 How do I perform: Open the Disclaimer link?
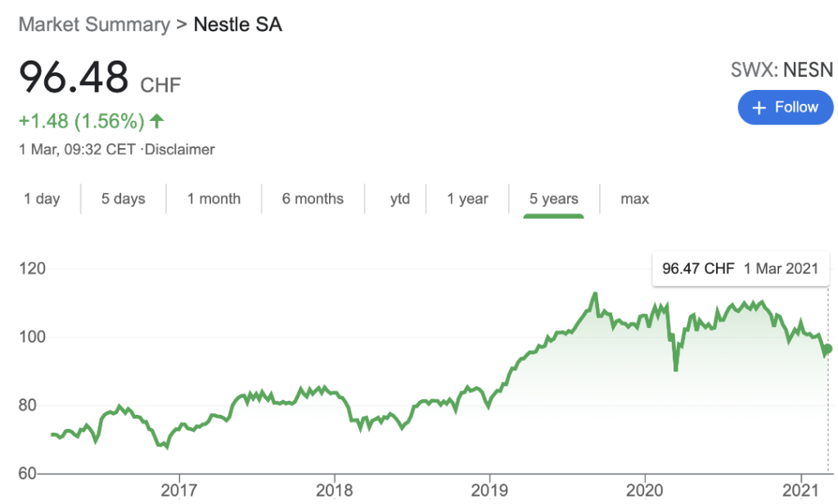tap(180, 150)
